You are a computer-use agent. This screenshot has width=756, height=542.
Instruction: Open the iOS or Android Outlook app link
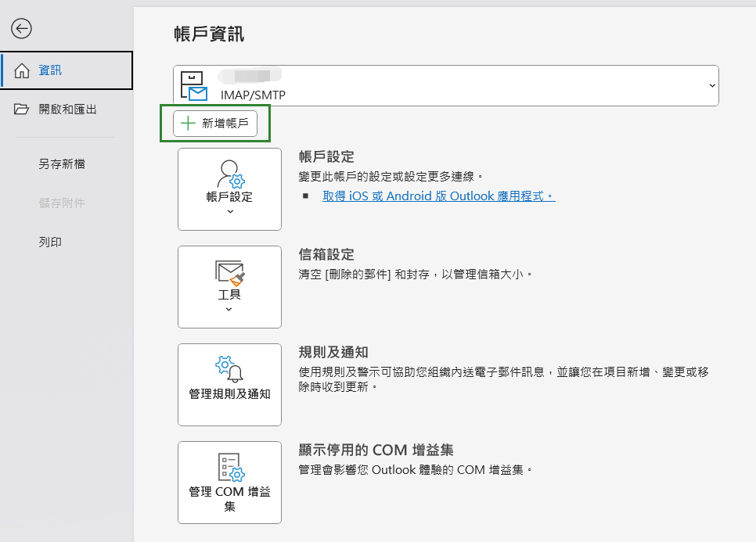438,196
